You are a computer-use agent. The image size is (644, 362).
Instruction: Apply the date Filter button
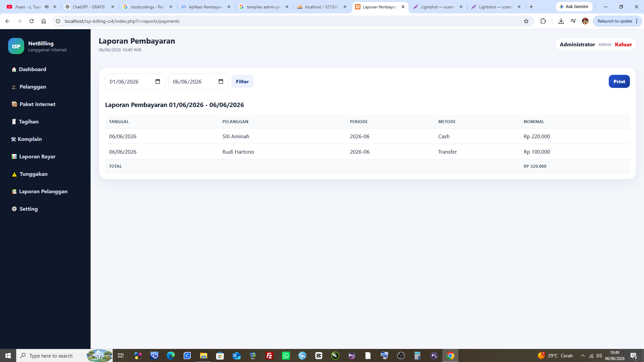point(242,82)
